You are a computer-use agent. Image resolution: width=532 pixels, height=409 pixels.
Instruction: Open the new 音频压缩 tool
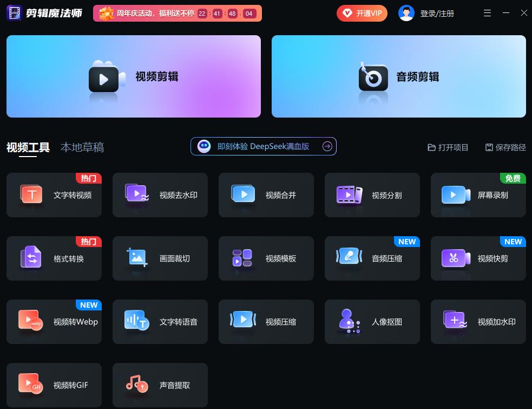[372, 258]
